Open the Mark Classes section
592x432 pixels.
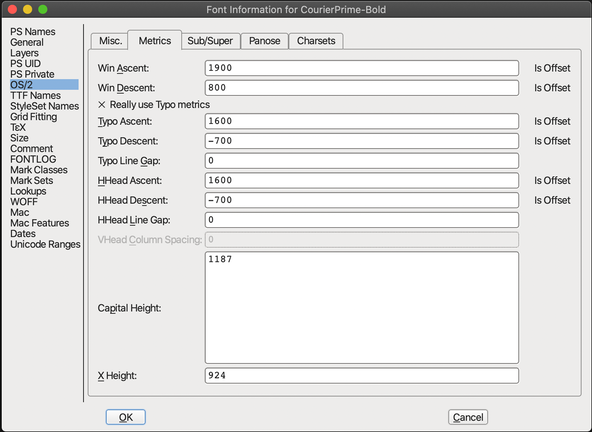(x=39, y=170)
